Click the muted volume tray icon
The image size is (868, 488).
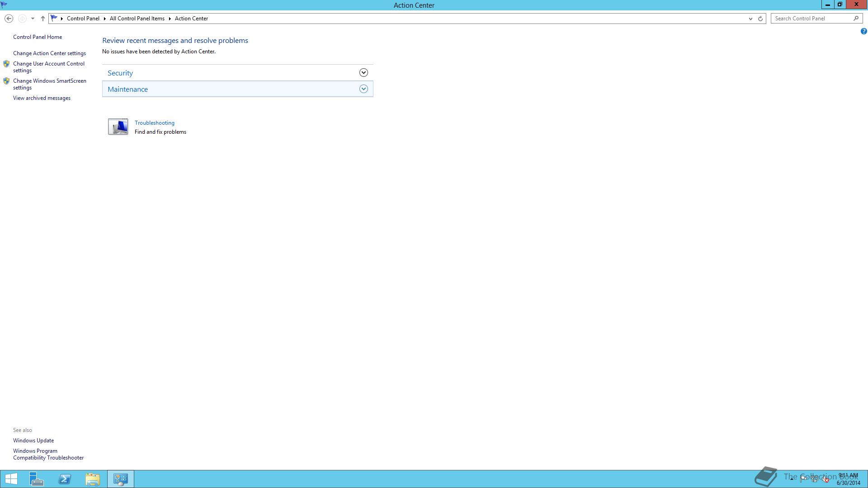[x=826, y=479]
